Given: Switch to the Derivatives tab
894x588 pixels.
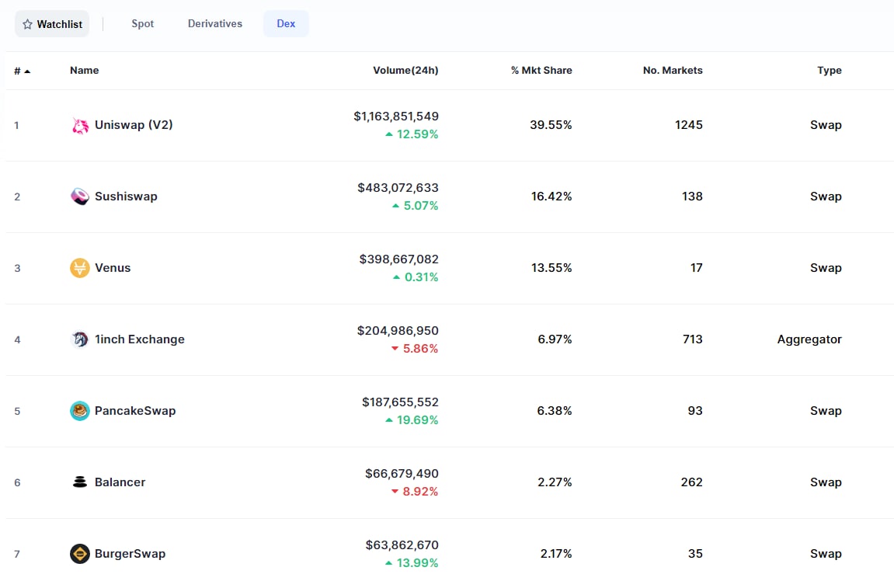Looking at the screenshot, I should click(215, 24).
